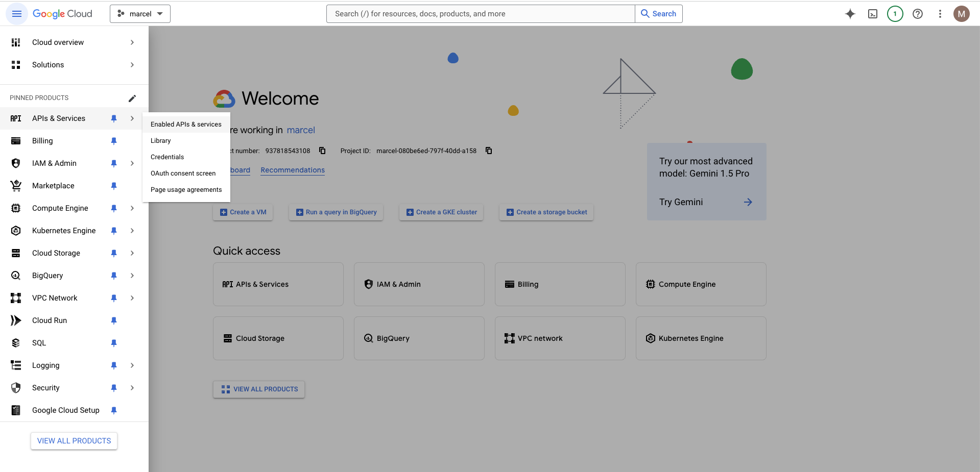This screenshot has height=472, width=980.
Task: Expand BigQuery submenu chevron
Action: point(132,276)
